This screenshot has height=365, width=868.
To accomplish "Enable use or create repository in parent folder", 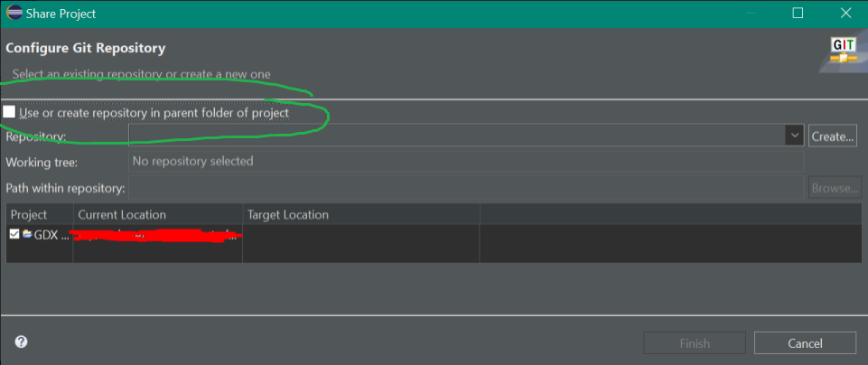I will pos(9,112).
